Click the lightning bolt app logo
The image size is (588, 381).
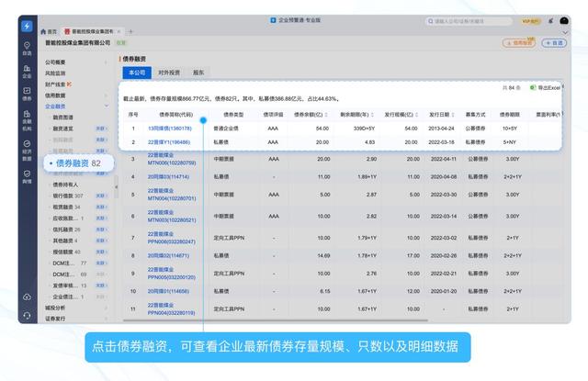27,26
